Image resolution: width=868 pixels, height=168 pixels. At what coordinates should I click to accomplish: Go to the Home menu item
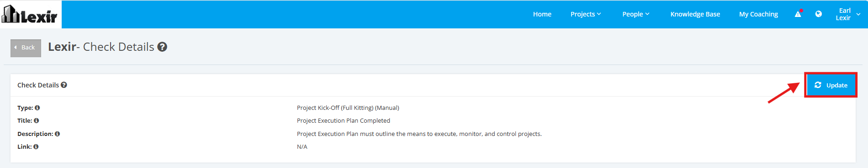coord(542,14)
